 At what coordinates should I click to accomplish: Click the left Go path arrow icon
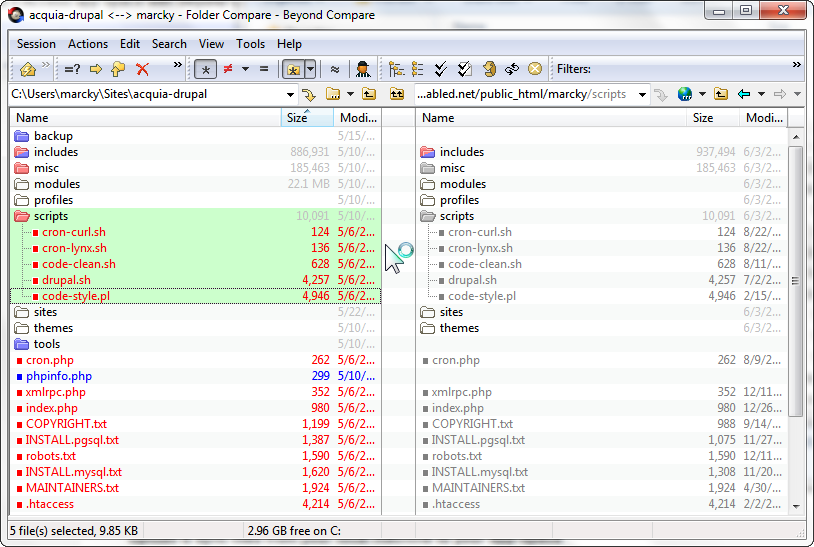point(309,94)
